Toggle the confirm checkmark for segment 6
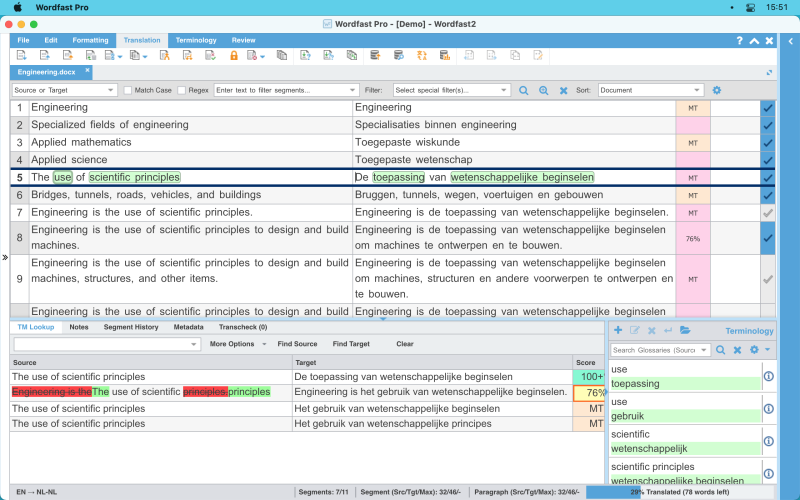Viewport: 800px width, 500px height. coord(767,195)
